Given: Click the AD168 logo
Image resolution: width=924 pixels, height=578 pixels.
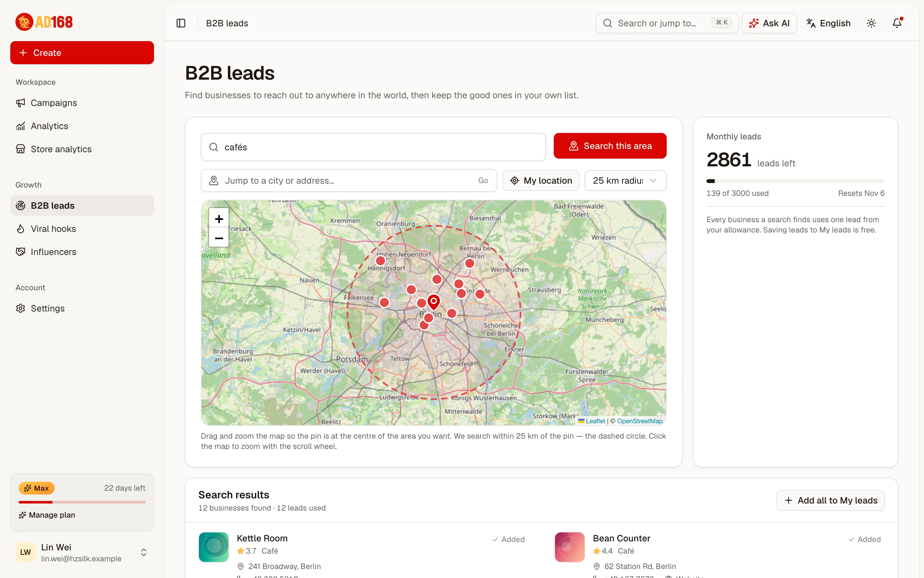Looking at the screenshot, I should (44, 22).
